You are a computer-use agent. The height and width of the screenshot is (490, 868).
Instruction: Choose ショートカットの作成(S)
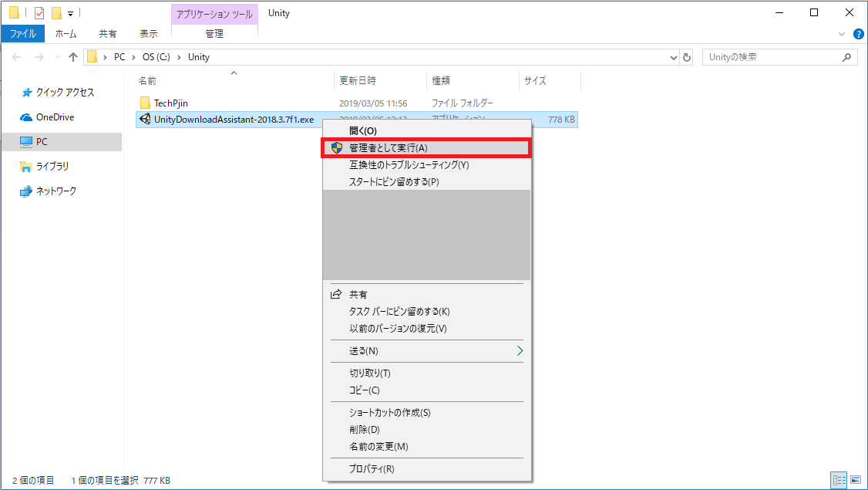coord(426,413)
